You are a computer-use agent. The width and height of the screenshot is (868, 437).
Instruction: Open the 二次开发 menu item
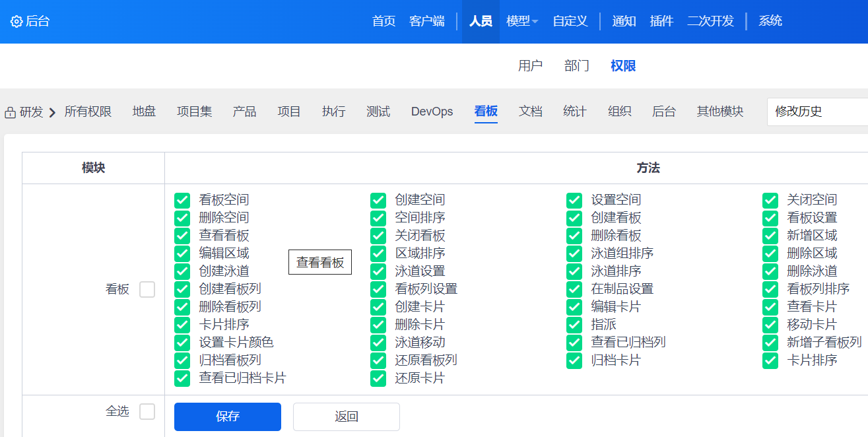[x=710, y=21]
